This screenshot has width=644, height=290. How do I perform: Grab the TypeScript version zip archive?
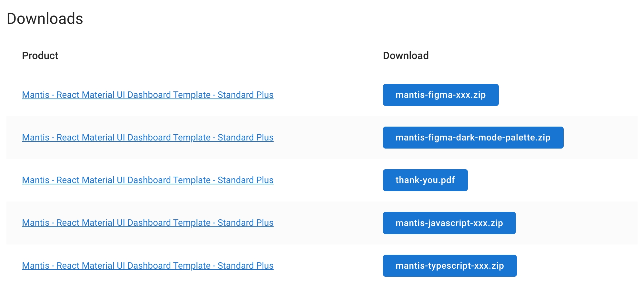[449, 266]
